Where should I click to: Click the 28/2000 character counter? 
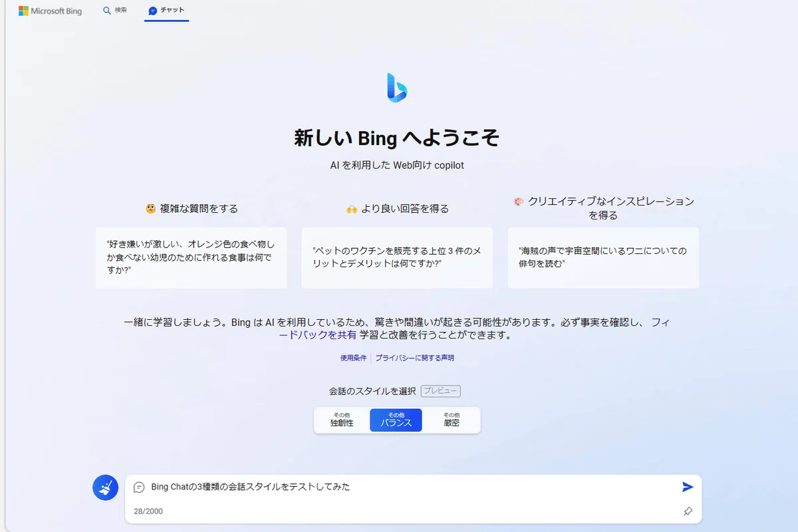pos(148,511)
